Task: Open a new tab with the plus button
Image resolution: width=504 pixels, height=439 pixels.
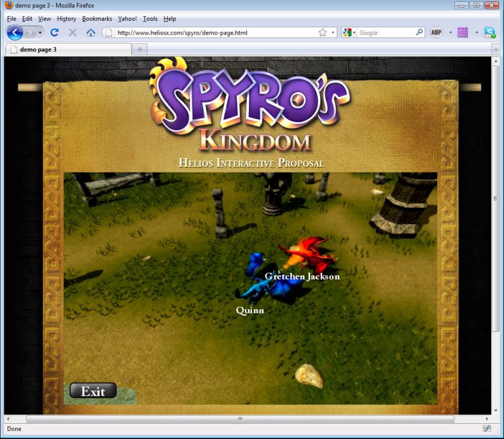Action: (x=139, y=50)
